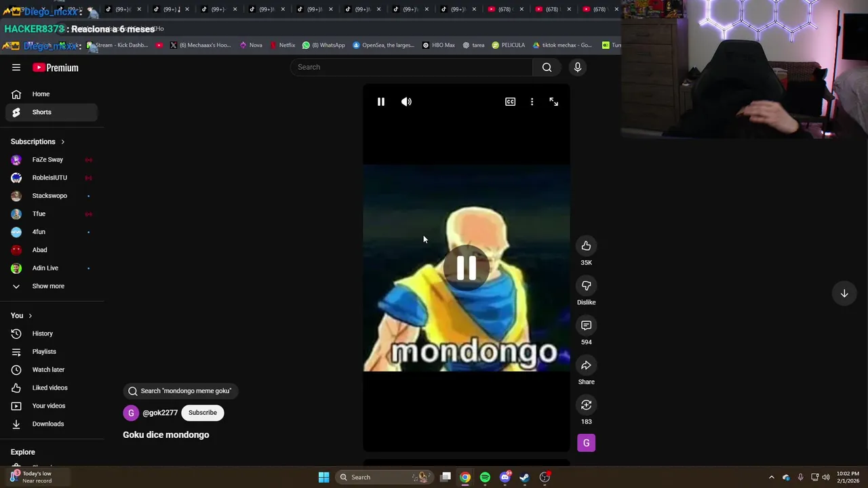Open Steam from the taskbar
This screenshot has height=488, width=868.
524,477
